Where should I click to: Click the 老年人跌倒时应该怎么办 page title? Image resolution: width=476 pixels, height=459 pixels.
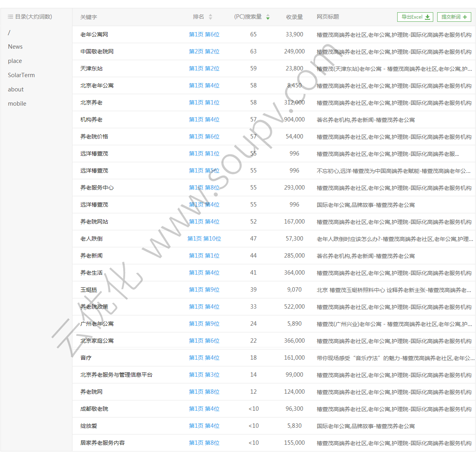pos(394,239)
